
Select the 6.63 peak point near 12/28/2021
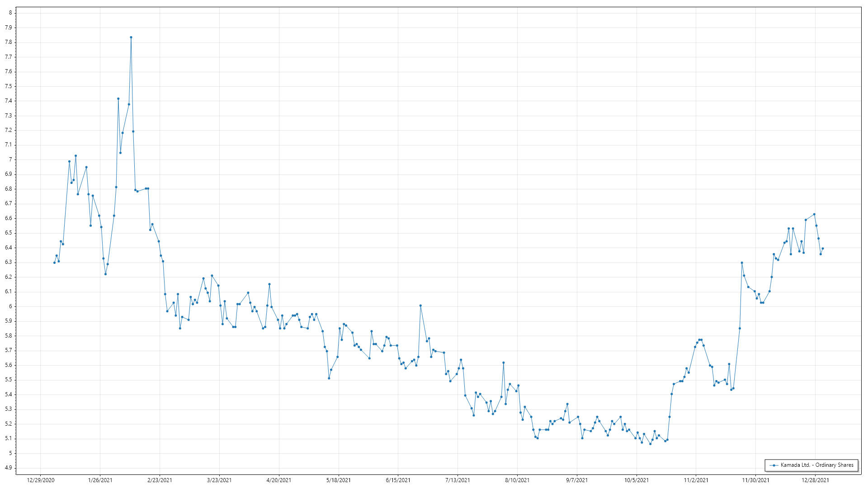pyautogui.click(x=814, y=214)
